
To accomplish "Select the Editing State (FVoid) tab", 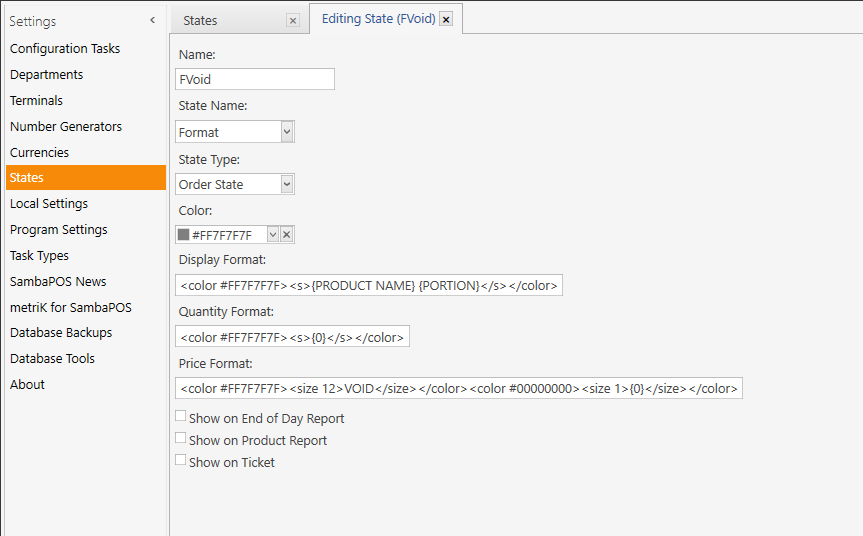I will (378, 19).
